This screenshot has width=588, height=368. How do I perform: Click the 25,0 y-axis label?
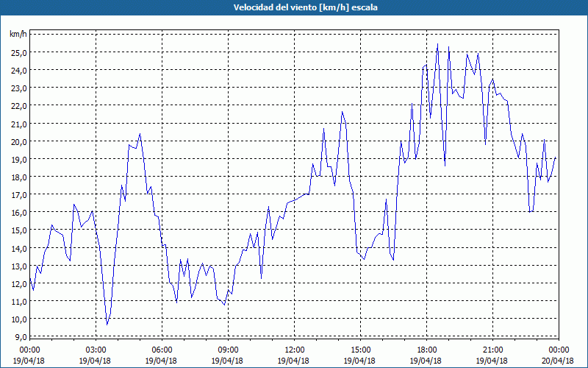pyautogui.click(x=19, y=52)
